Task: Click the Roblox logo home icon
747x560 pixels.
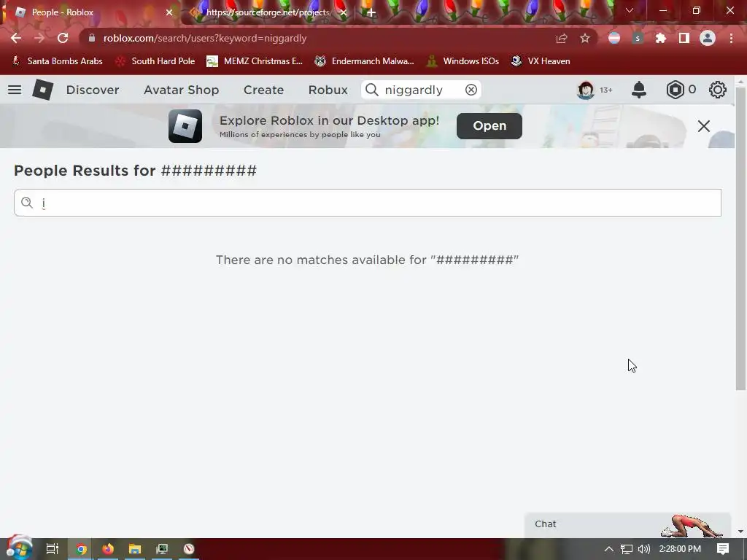Action: 42,90
